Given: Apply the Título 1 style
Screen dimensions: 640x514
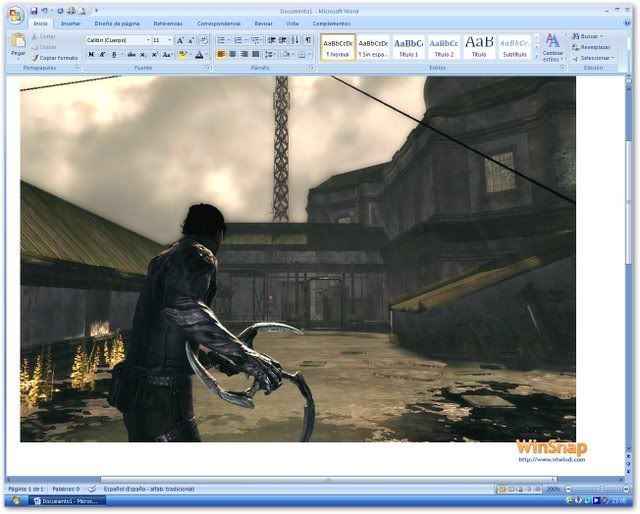Looking at the screenshot, I should (408, 47).
